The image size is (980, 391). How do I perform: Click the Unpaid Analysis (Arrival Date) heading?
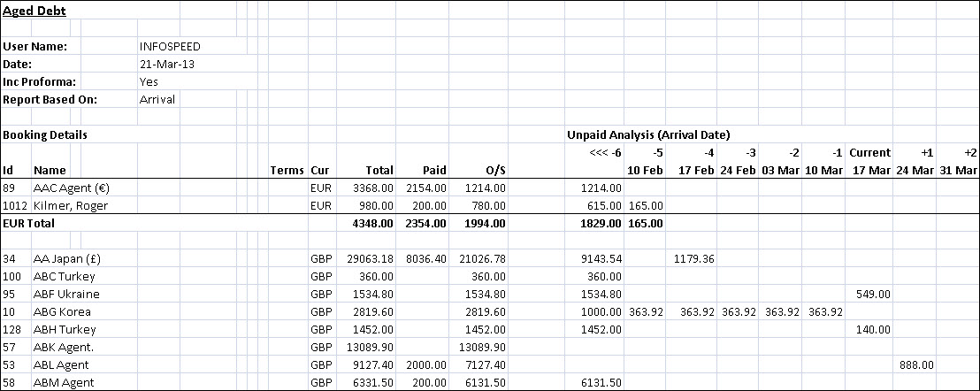pyautogui.click(x=647, y=134)
